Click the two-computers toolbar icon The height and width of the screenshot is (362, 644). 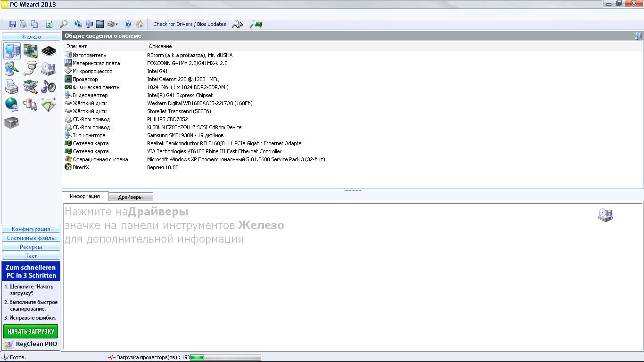coord(89,24)
